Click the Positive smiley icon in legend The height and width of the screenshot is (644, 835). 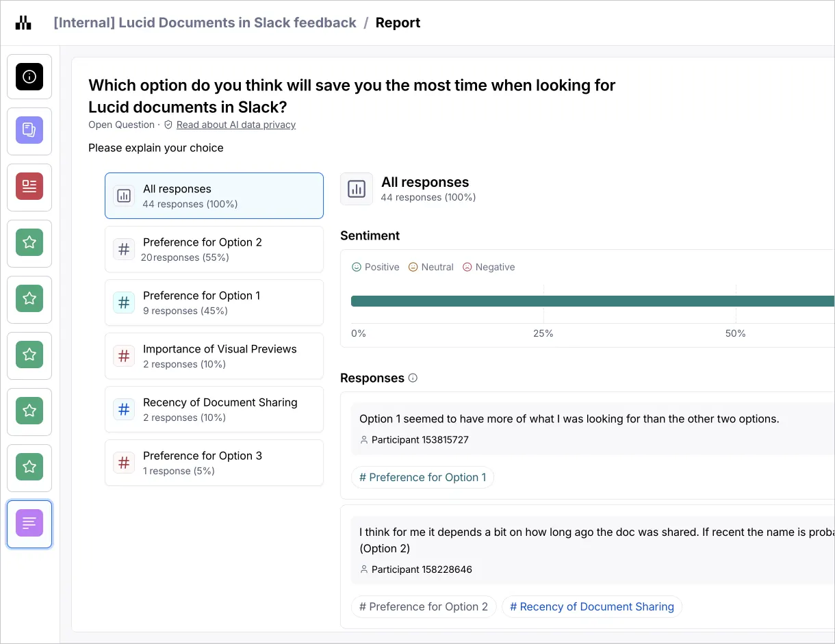(356, 267)
